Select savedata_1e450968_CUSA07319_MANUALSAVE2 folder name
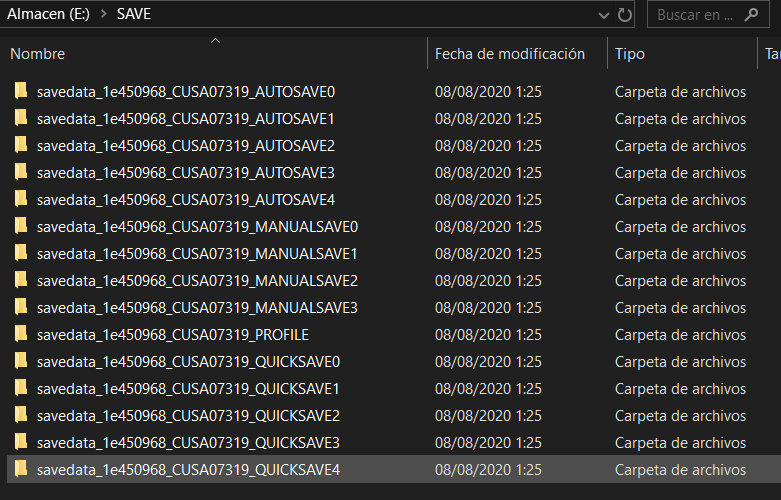Viewport: 781px width, 500px height. coord(197,280)
